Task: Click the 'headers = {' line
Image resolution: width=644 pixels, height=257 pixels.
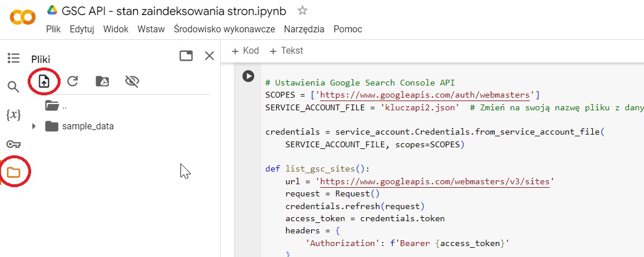Action: (x=312, y=230)
